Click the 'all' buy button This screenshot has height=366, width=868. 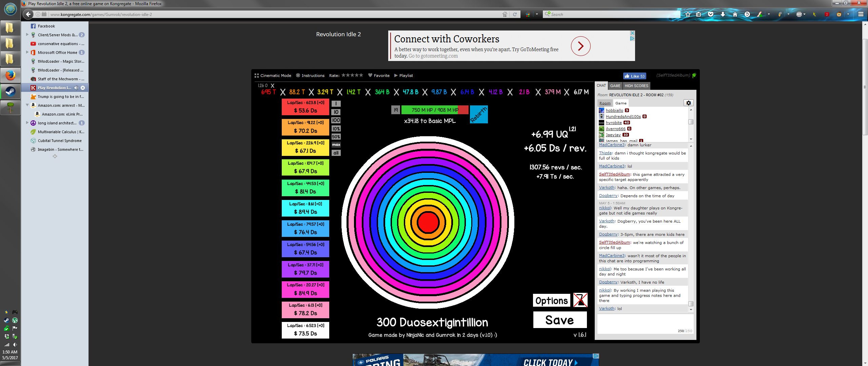(336, 153)
